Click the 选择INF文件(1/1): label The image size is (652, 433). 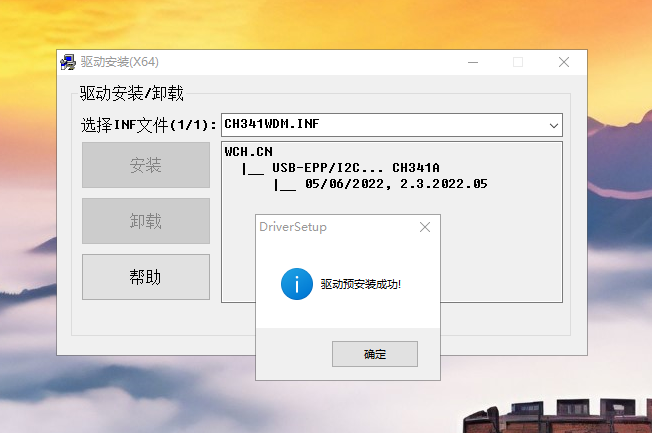click(x=149, y=125)
